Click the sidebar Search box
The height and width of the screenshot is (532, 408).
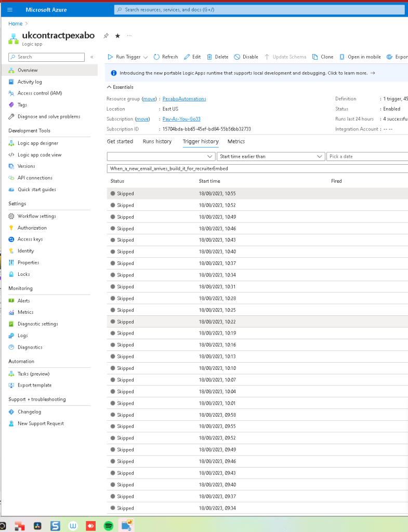[x=46, y=57]
